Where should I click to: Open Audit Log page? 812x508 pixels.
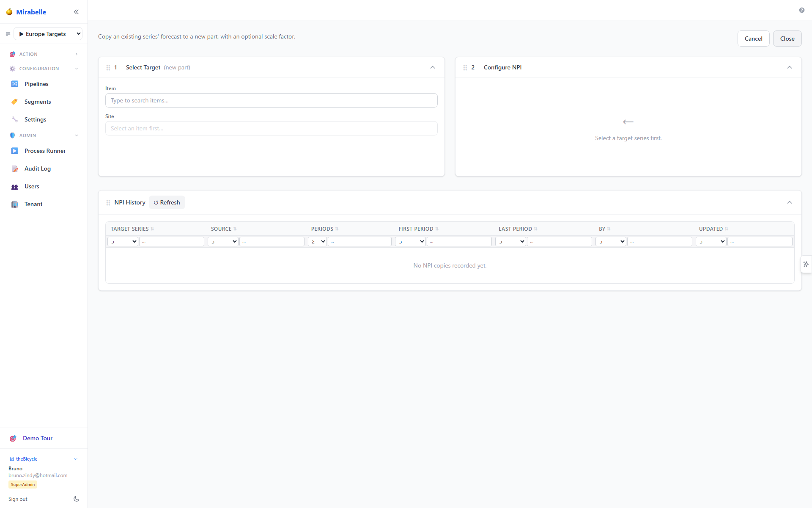tap(38, 168)
